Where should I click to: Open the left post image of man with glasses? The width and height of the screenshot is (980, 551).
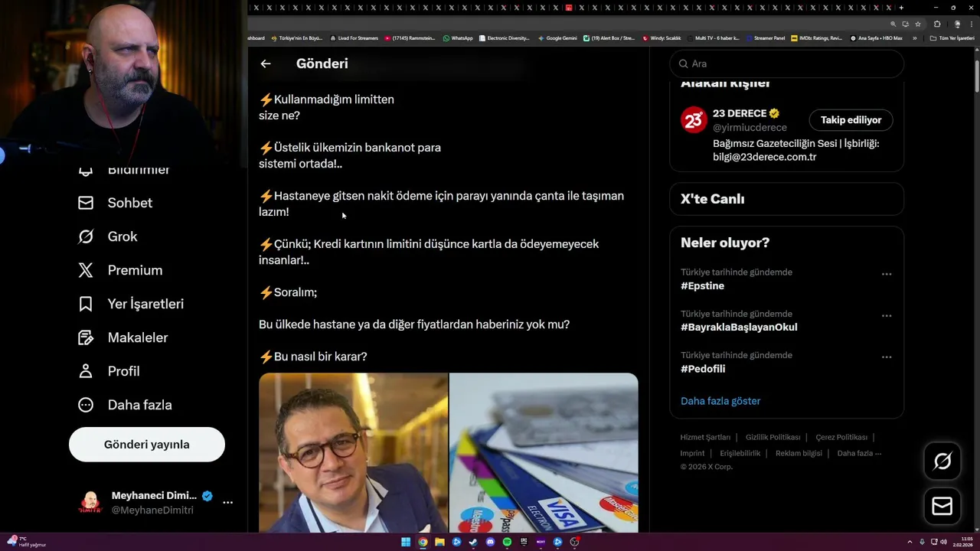click(x=353, y=452)
